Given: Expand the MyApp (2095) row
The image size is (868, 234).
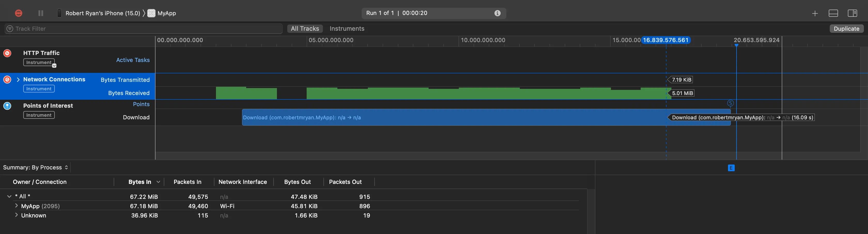Looking at the screenshot, I should coord(16,206).
